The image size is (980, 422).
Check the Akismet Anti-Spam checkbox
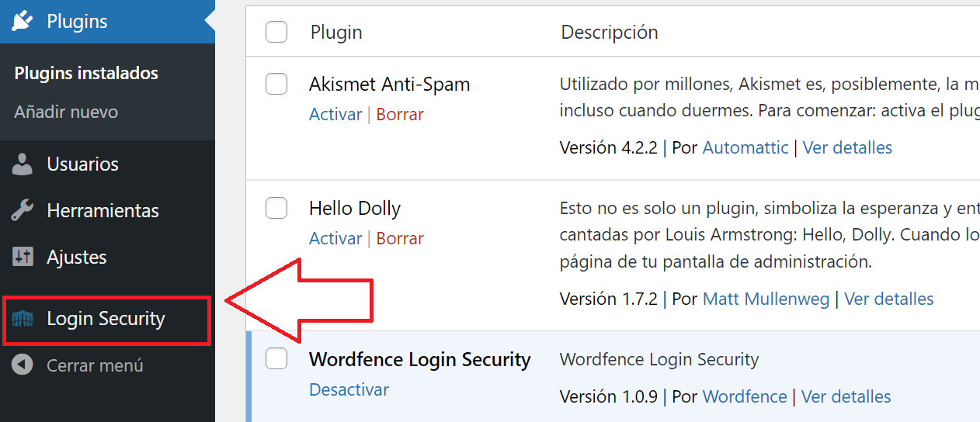click(x=276, y=84)
